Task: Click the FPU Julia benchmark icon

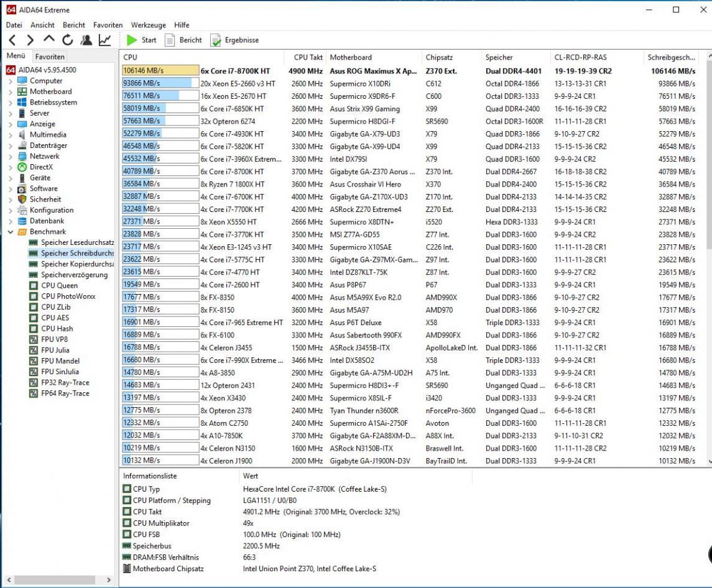Action: point(33,351)
